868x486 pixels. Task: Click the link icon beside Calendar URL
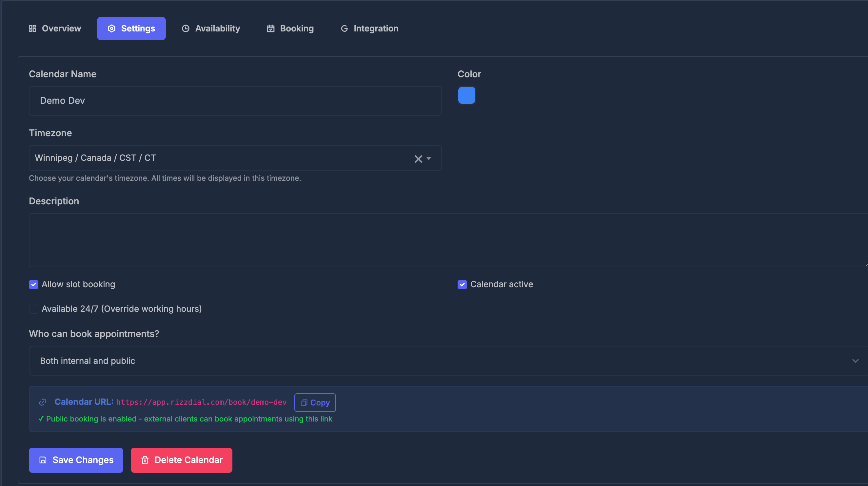tap(43, 402)
